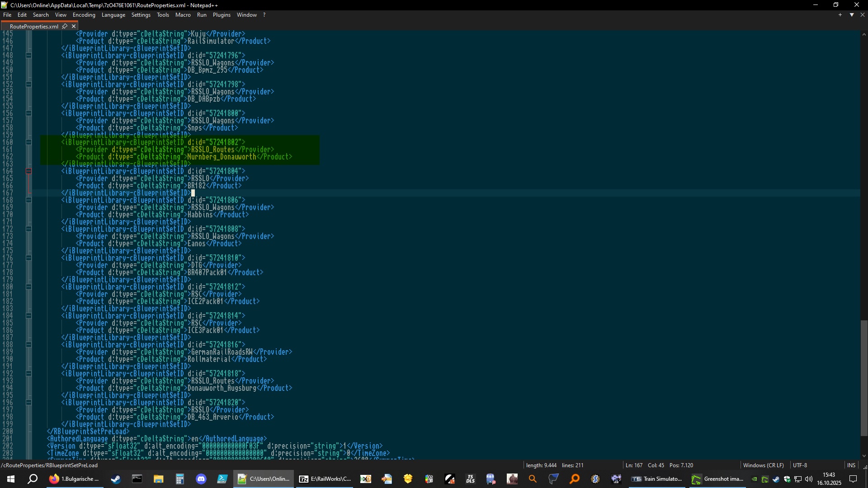Open the Greenshot image editor taskbar item
868x488 pixels.
coord(717,479)
